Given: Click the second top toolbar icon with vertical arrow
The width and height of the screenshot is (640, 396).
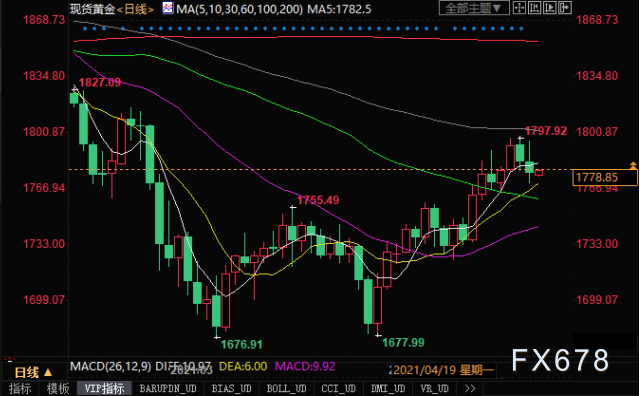Looking at the screenshot, I should [x=534, y=8].
